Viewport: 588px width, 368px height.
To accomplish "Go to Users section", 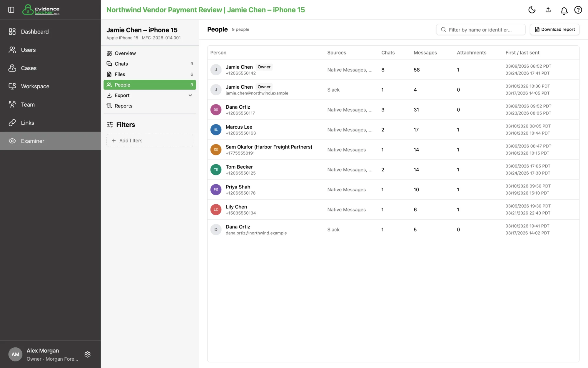I will [x=50, y=50].
